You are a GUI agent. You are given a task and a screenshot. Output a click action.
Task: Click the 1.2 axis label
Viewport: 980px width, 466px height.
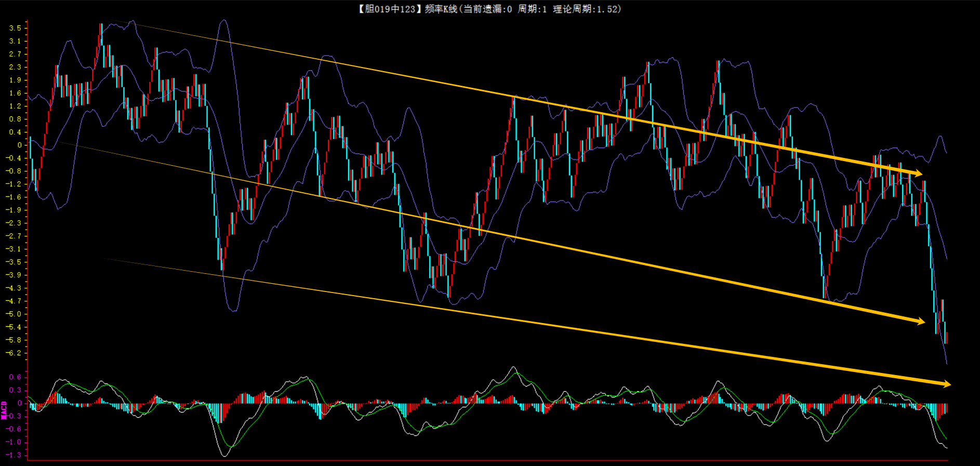[15, 106]
